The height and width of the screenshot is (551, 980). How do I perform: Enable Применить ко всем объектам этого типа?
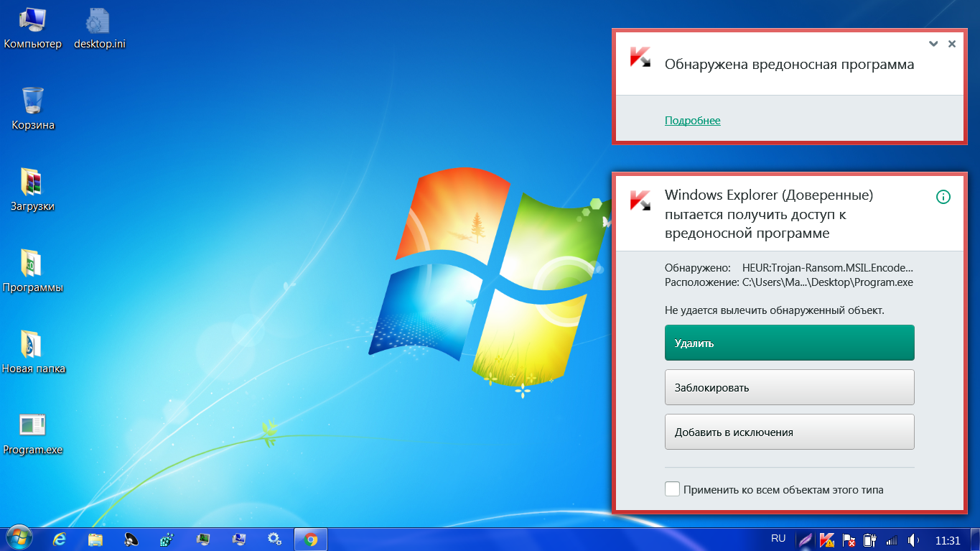(673, 489)
